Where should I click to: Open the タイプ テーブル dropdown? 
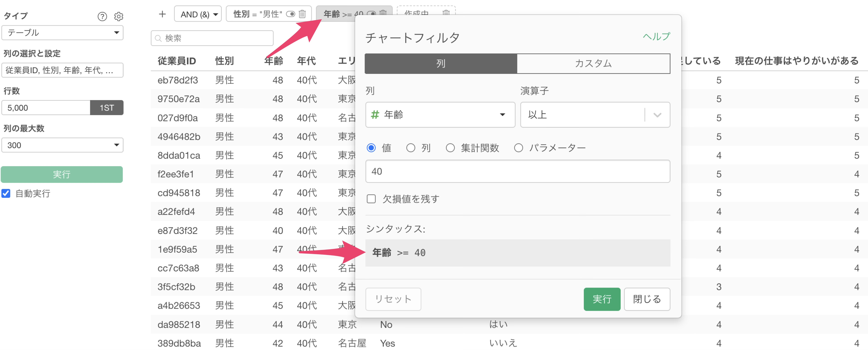pyautogui.click(x=62, y=33)
